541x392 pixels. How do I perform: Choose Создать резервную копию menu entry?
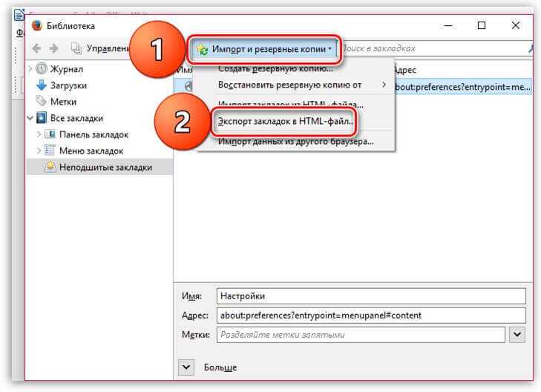pos(275,68)
